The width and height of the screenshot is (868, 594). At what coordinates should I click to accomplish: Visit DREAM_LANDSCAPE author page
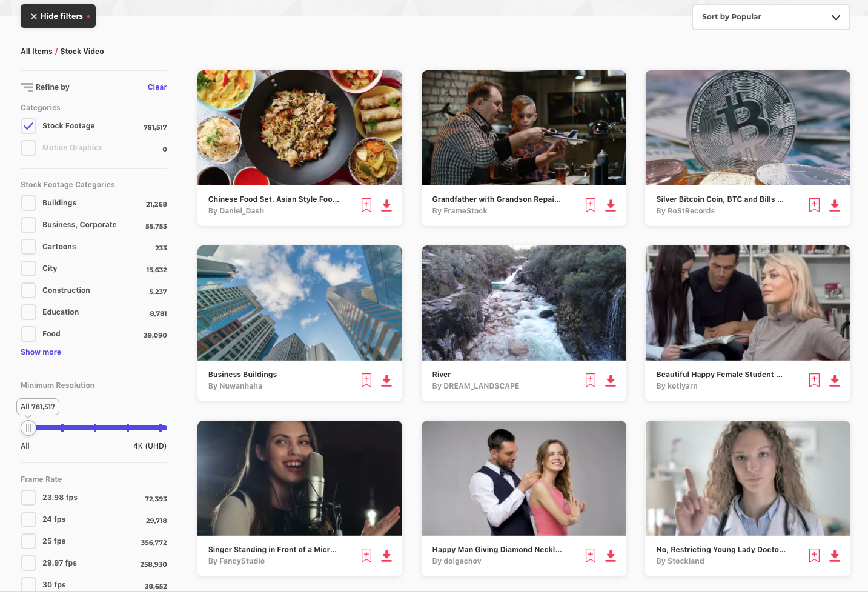point(482,386)
